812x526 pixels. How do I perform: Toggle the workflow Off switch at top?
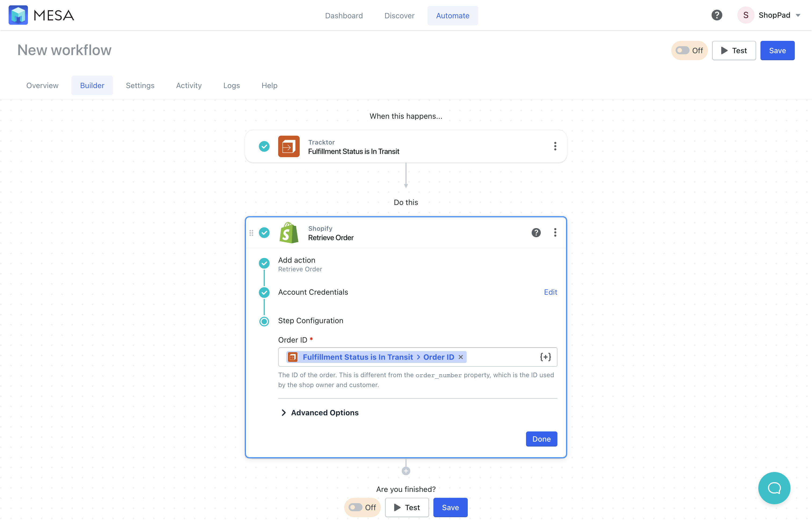689,51
